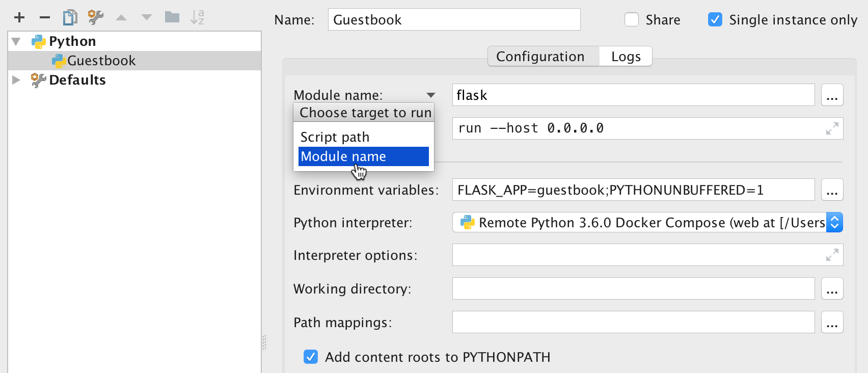
Task: Click the minus icon to remove configuration
Action: [45, 18]
